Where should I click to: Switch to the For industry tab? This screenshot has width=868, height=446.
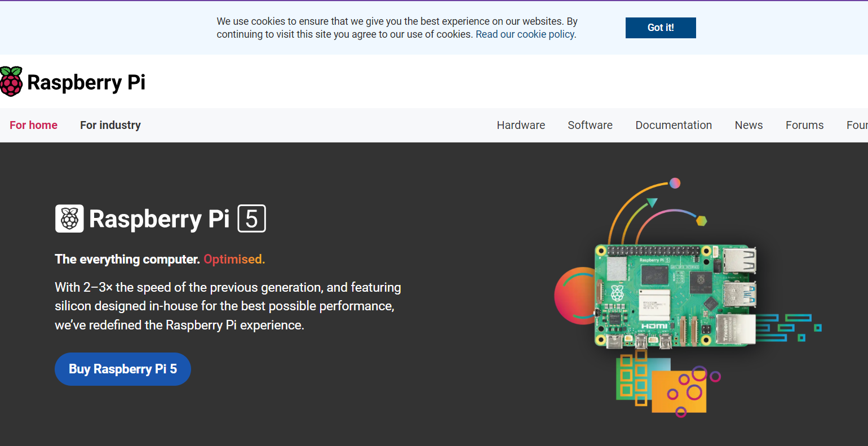(110, 125)
